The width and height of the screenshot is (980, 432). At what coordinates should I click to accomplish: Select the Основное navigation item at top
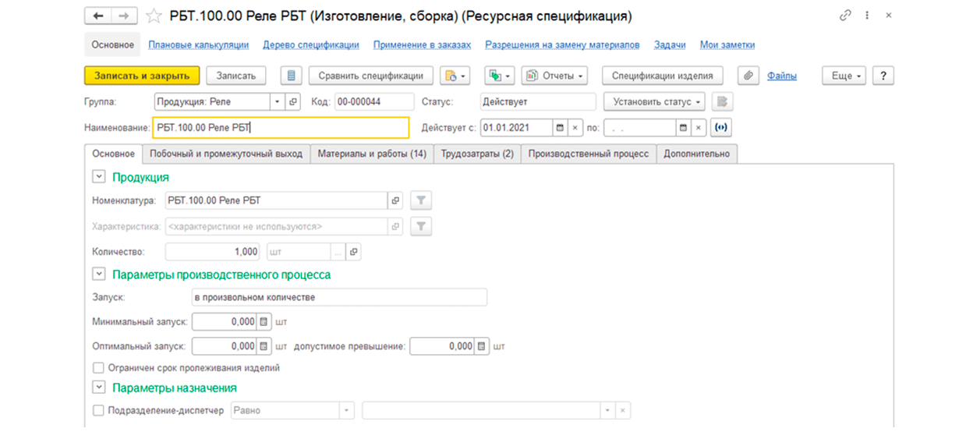[113, 45]
